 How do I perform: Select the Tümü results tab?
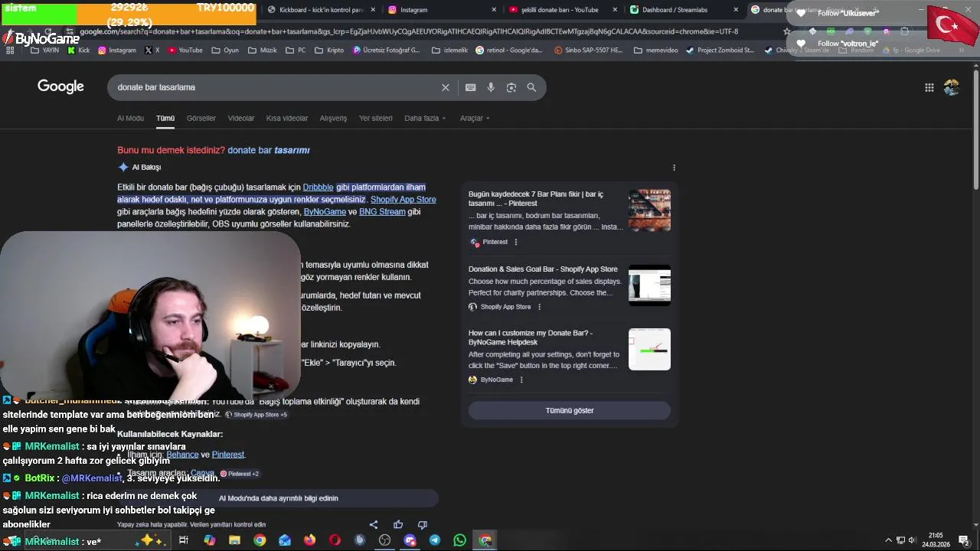165,119
